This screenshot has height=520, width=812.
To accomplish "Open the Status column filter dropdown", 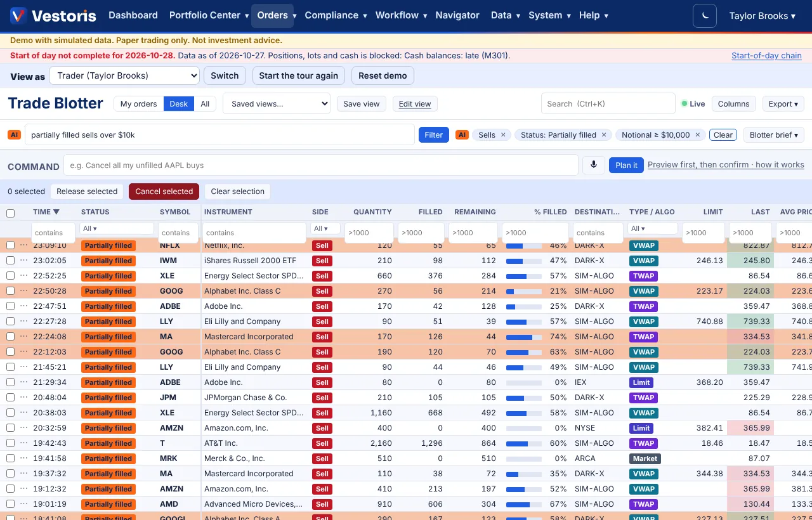I will point(117,228).
